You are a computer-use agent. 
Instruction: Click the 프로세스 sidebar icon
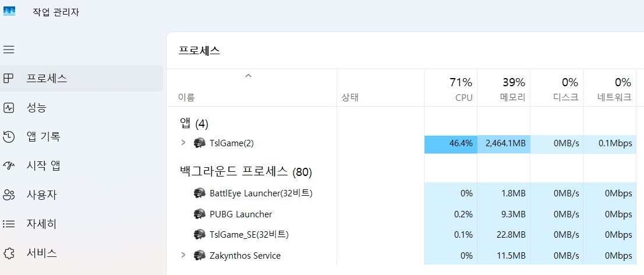coord(9,78)
